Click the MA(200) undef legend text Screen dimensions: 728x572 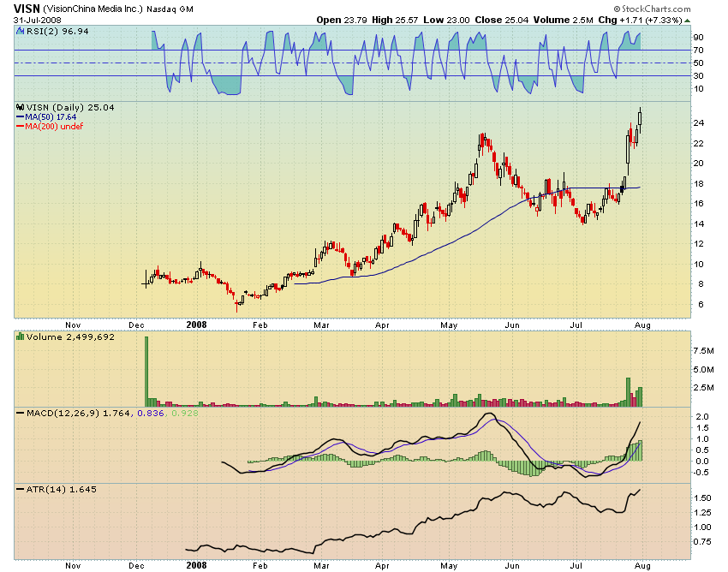coord(54,126)
